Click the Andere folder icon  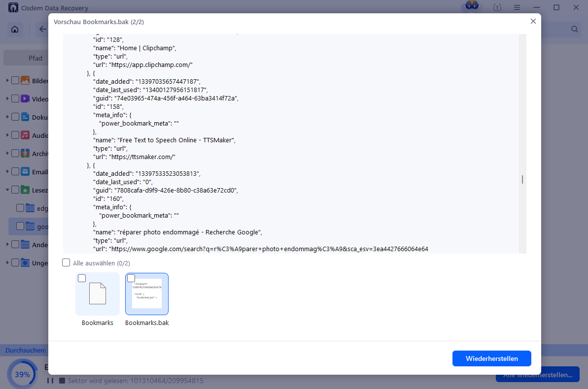coord(25,244)
